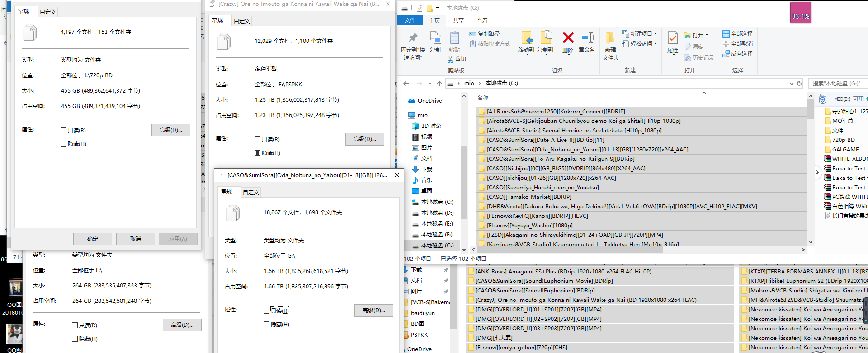Open the 文件 (File) ribbon tab
This screenshot has width=868, height=353.
coord(410,20)
